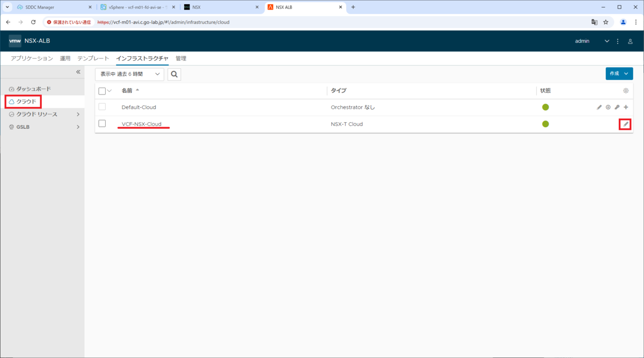Check the Default-Cloud row checkbox
Screen dimensions: 644x358
(x=102, y=107)
